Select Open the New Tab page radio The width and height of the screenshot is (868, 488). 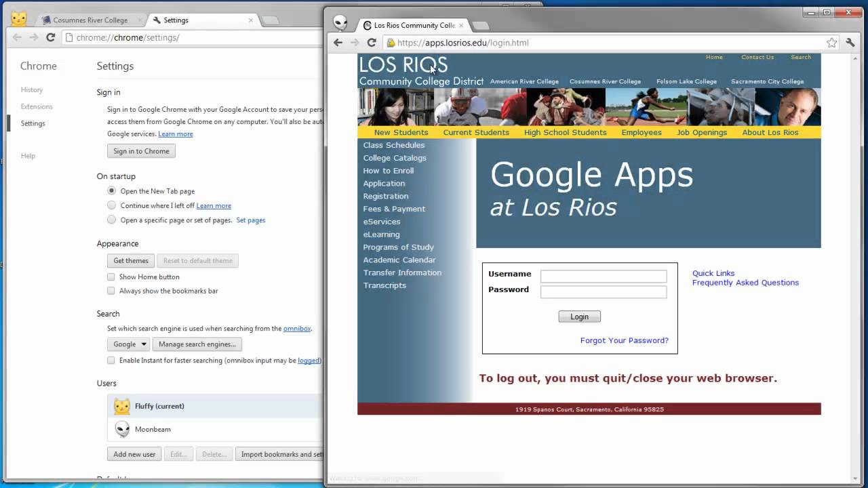[x=111, y=191]
